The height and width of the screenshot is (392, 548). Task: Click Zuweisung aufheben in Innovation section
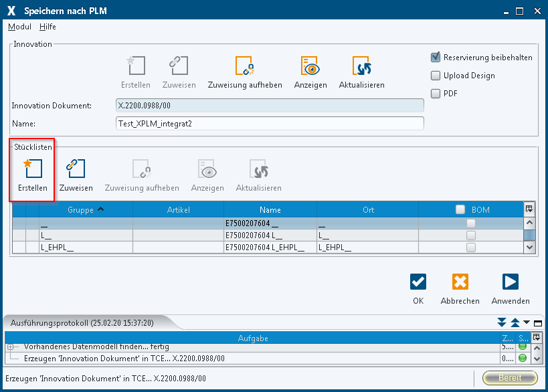tap(245, 66)
